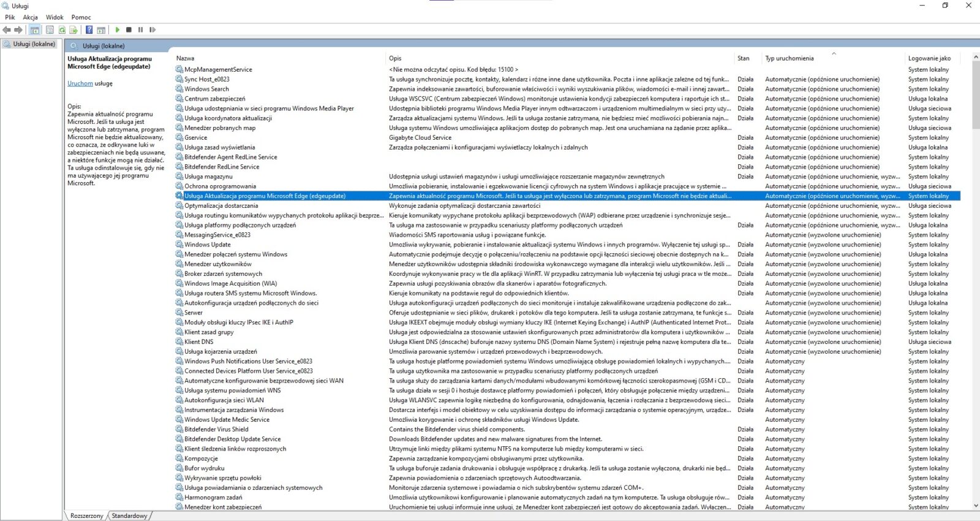Sort by the Typ uruchomienia column header
The image size is (980, 521).
click(789, 58)
